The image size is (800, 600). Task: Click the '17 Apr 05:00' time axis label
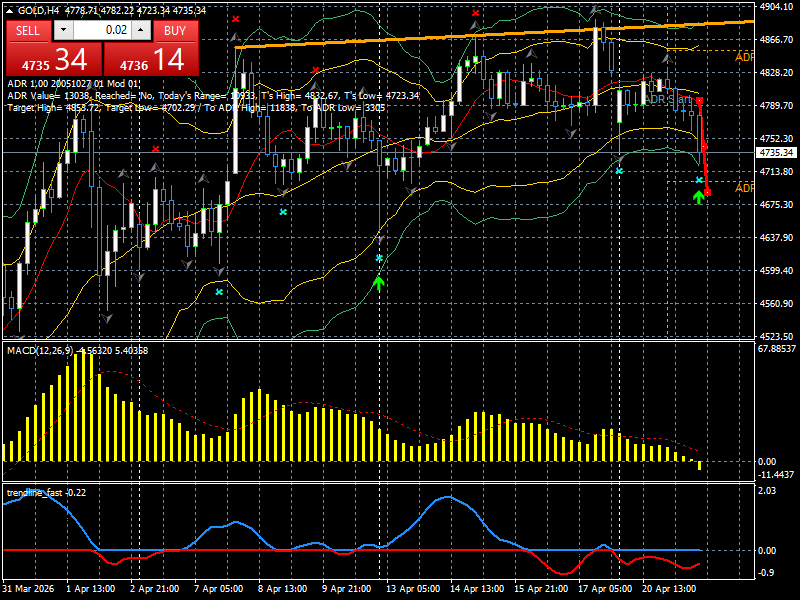click(605, 588)
